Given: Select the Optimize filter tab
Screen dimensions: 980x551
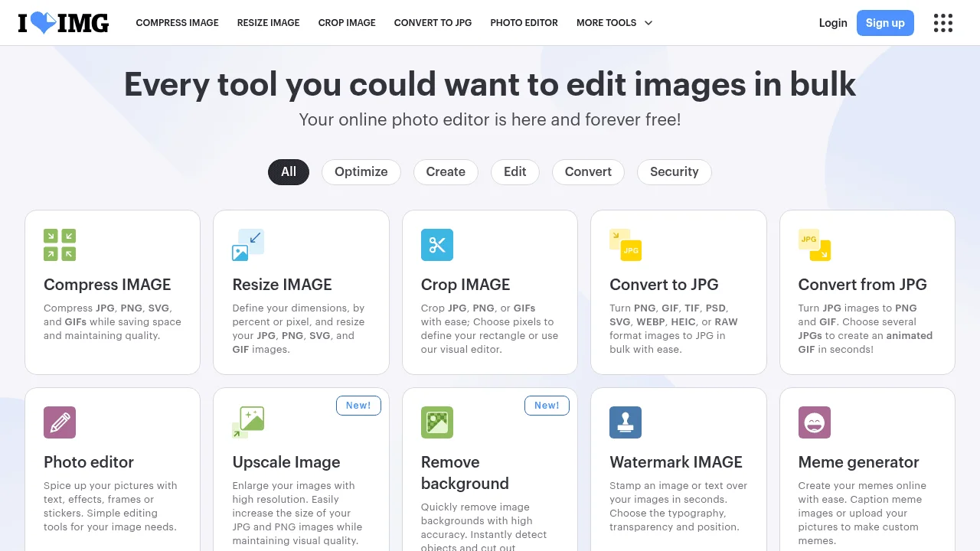Looking at the screenshot, I should point(361,172).
